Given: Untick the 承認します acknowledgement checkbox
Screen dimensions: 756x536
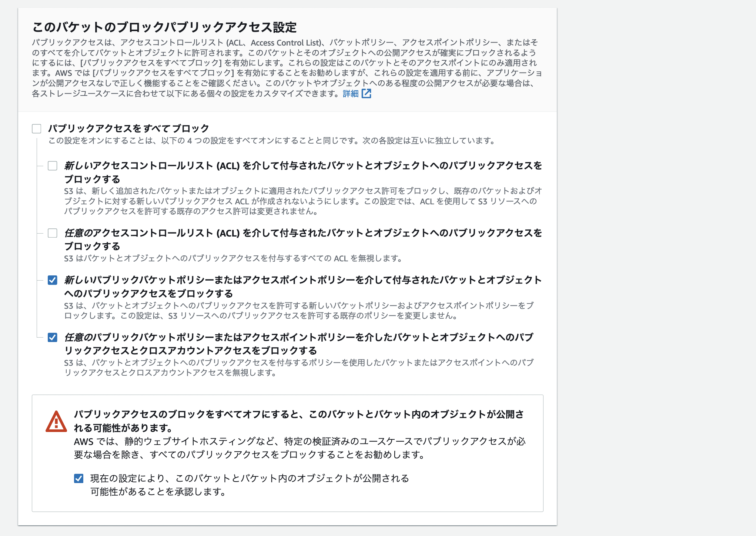Looking at the screenshot, I should 78,479.
